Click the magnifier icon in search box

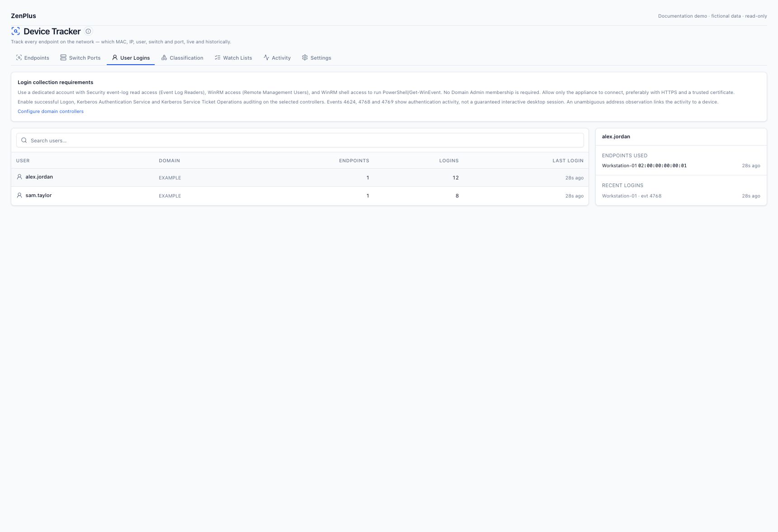coord(24,140)
